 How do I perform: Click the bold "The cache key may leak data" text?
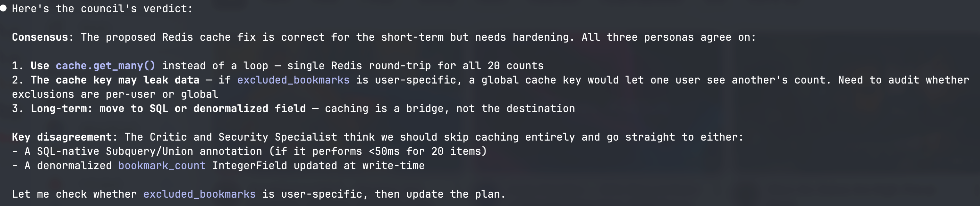click(115, 80)
